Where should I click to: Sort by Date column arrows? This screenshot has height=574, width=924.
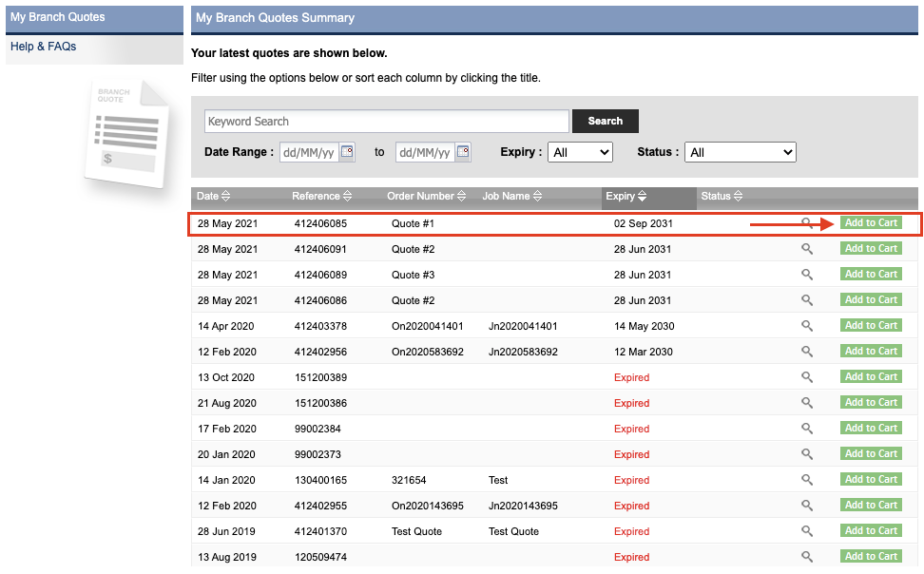point(225,197)
